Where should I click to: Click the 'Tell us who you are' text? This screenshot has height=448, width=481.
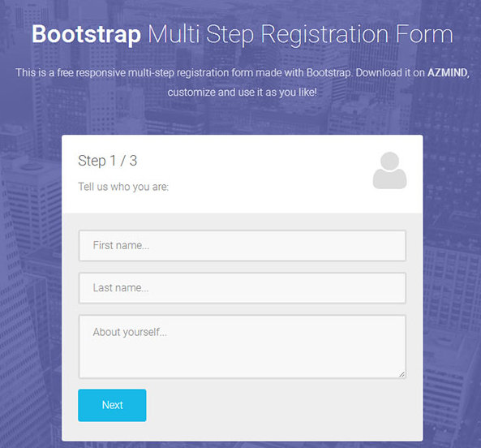pyautogui.click(x=123, y=187)
